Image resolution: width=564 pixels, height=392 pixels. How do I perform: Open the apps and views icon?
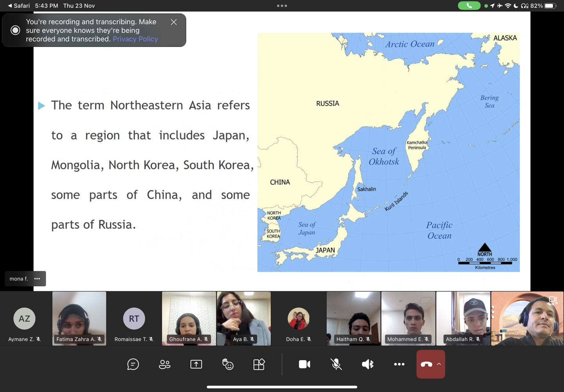click(259, 364)
